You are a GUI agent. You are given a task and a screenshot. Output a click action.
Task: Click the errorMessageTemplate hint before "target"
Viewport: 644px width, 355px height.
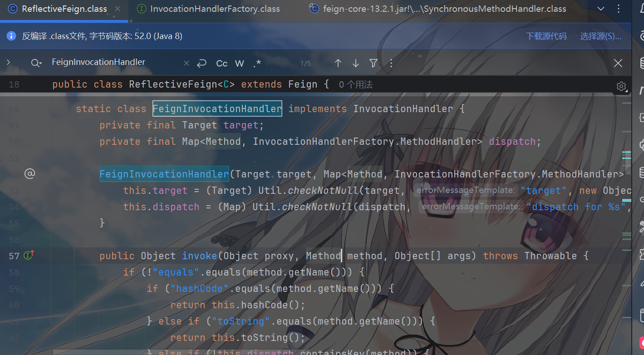[x=465, y=191]
